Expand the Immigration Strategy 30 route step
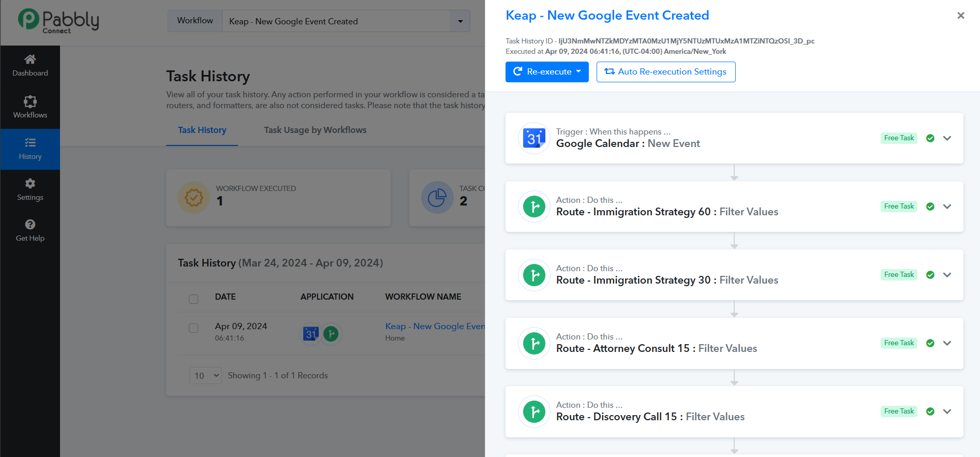This screenshot has height=457, width=980. pos(947,275)
